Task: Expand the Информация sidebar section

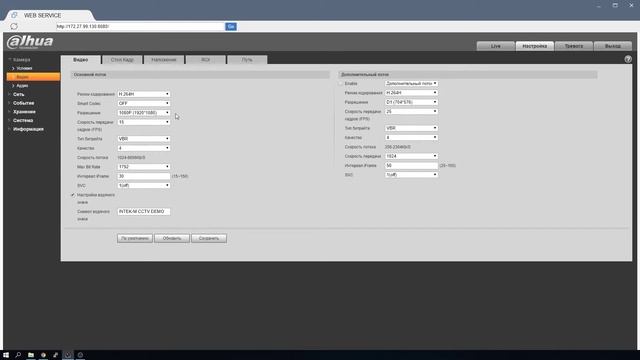Action: point(28,129)
